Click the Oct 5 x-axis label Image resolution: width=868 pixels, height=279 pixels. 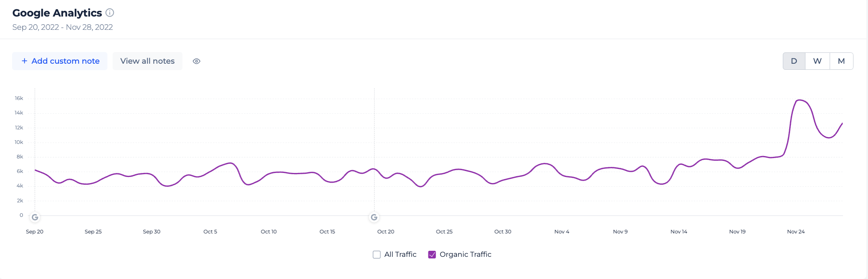tap(210, 231)
